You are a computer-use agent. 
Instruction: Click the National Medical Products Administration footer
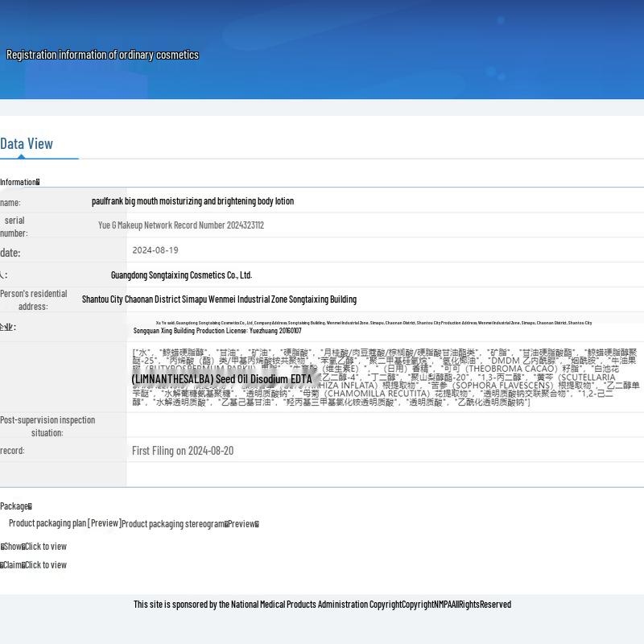pyautogui.click(x=322, y=605)
